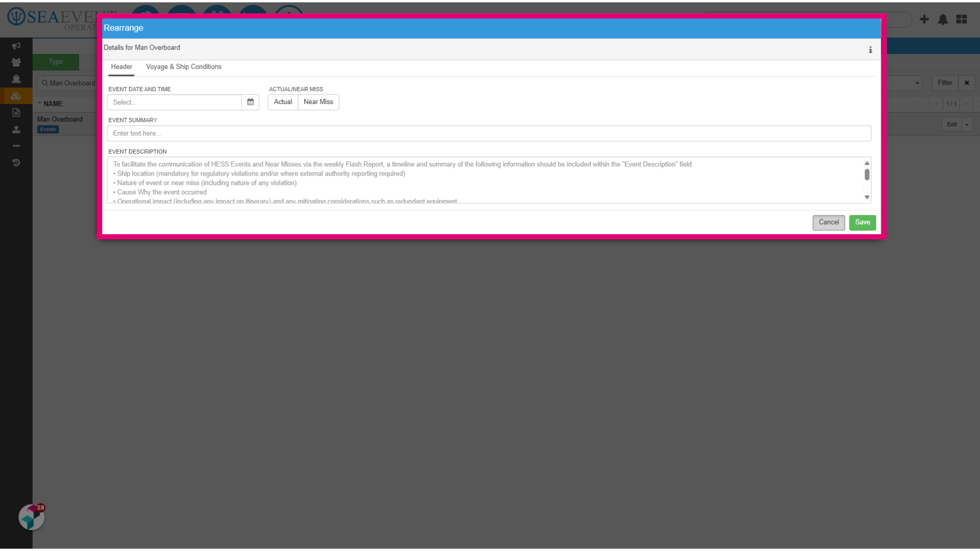Select the highlighted cubes sidebar icon

16,96
